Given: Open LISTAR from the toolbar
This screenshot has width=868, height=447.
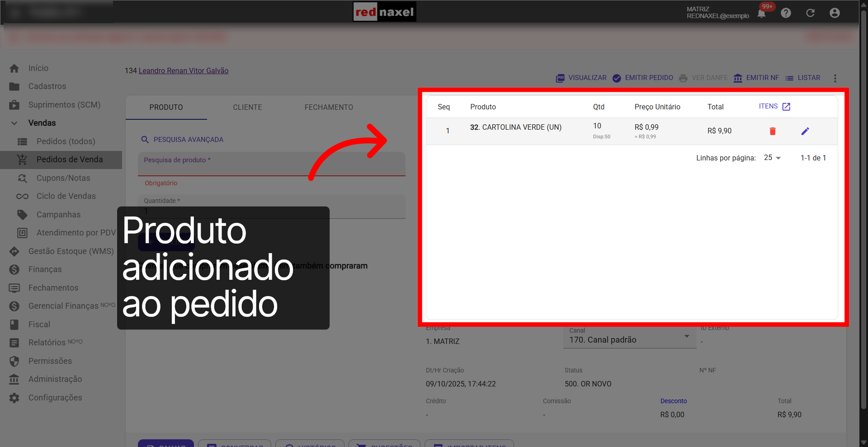Looking at the screenshot, I should click(808, 78).
